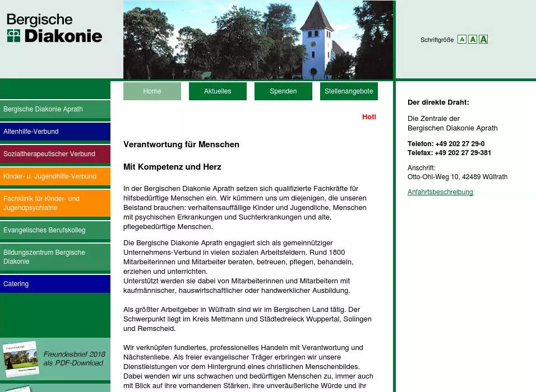Screen dimensions: 536x392
Task: Click the Bergische Diakonie logo
Action: pyautogui.click(x=54, y=29)
